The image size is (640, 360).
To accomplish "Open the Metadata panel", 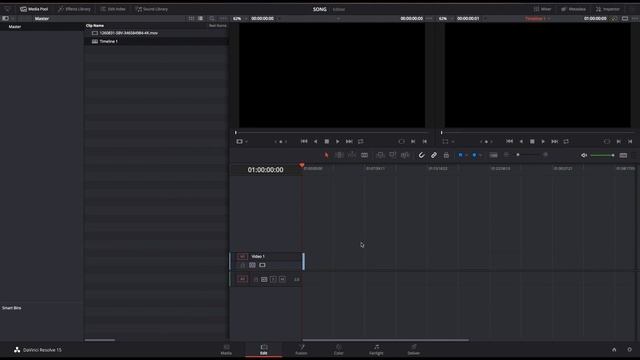I will (x=573, y=9).
